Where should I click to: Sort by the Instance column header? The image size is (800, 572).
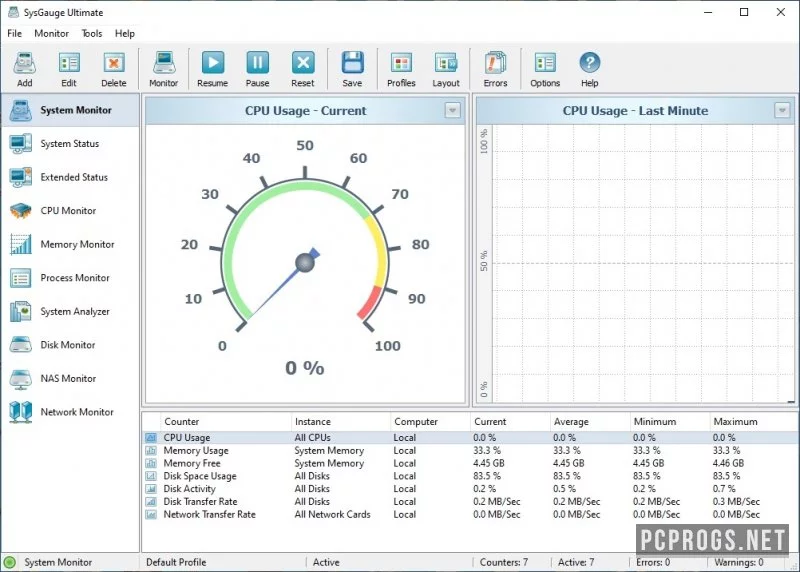[x=340, y=421]
